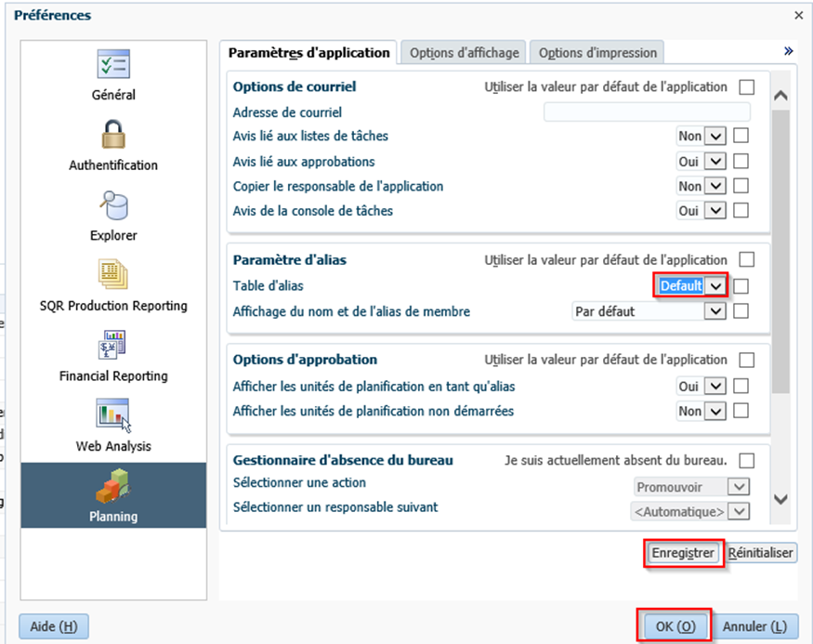The image size is (813, 644).
Task: Check the box beside Table d'alias
Action: pos(741,286)
